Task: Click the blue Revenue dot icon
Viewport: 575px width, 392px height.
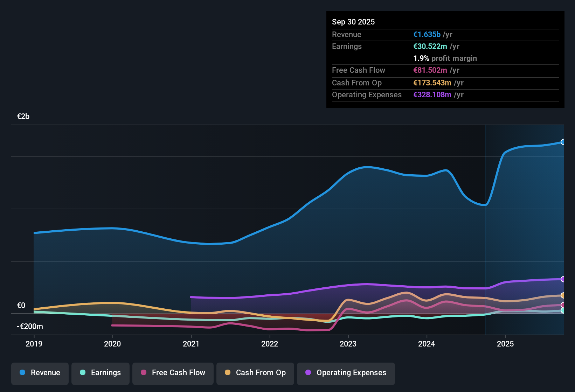Action: [x=22, y=373]
